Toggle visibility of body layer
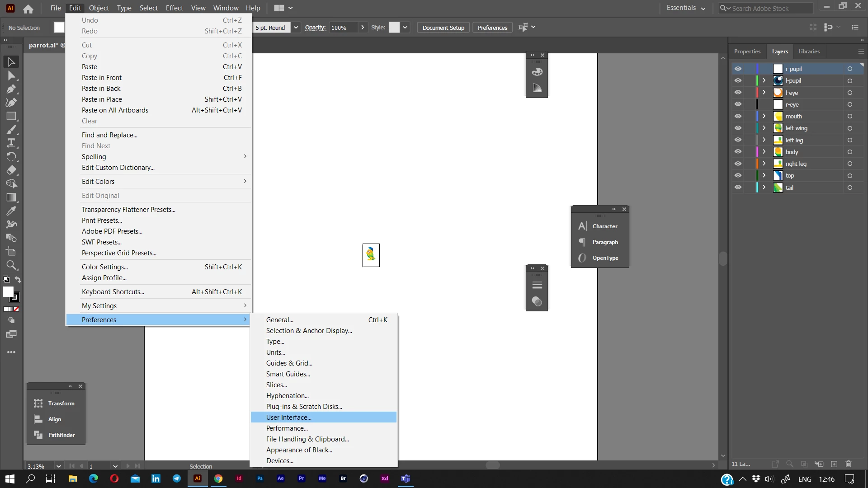The height and width of the screenshot is (488, 868). pos(738,152)
